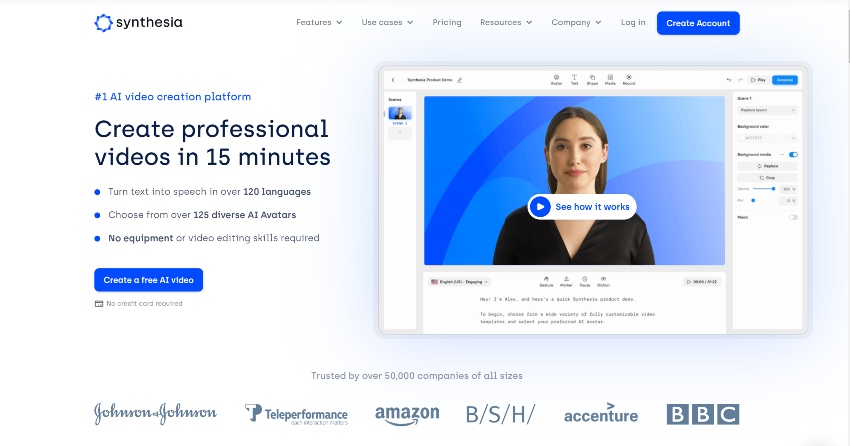
Task: Adjust the Blur slider
Action: click(x=764, y=201)
